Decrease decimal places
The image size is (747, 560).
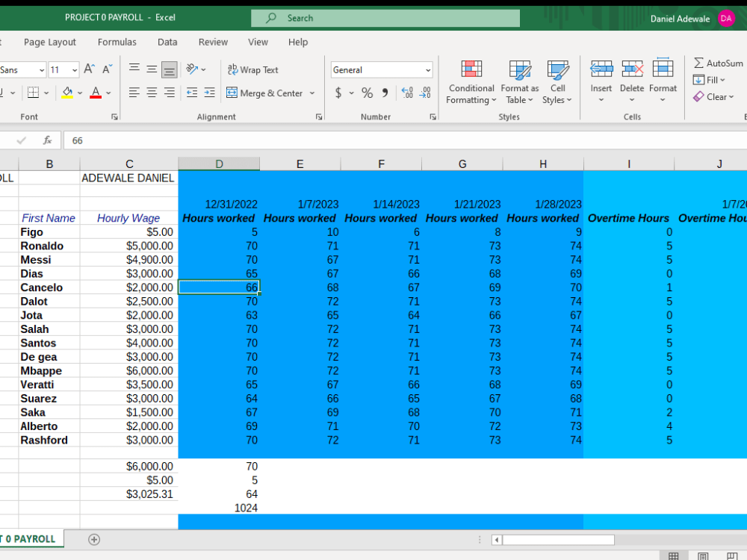[x=425, y=93]
